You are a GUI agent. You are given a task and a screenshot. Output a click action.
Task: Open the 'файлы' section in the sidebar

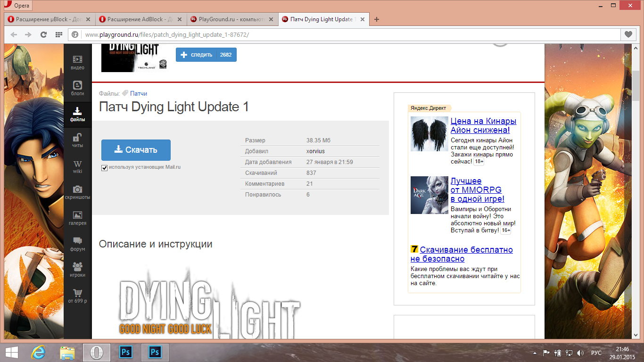coord(78,115)
